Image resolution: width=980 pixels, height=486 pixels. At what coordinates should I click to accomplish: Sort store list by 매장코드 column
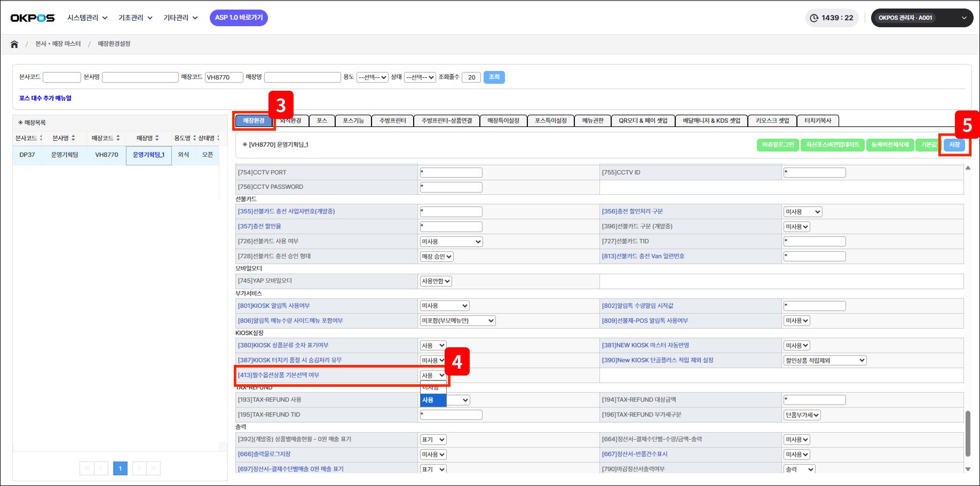coord(106,138)
